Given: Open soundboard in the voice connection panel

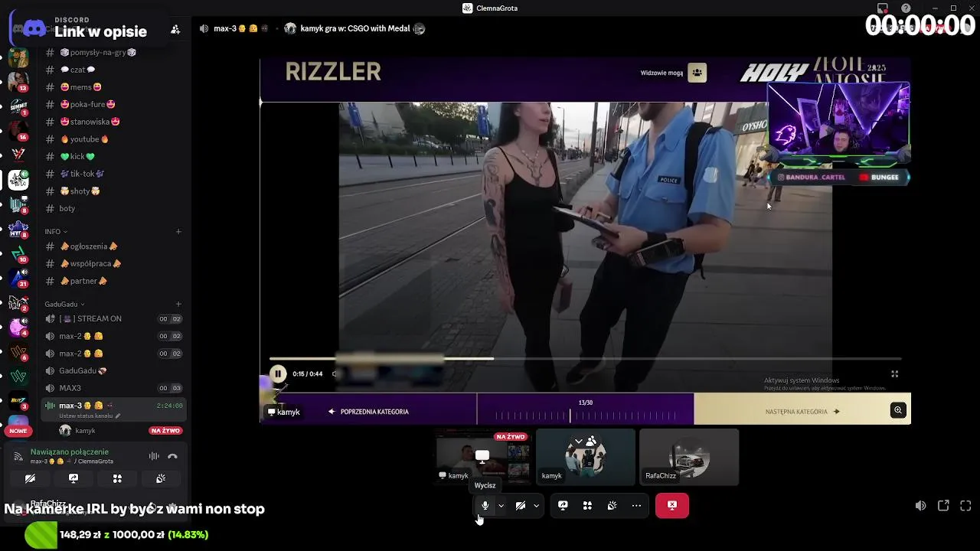Looking at the screenshot, I should tap(161, 478).
